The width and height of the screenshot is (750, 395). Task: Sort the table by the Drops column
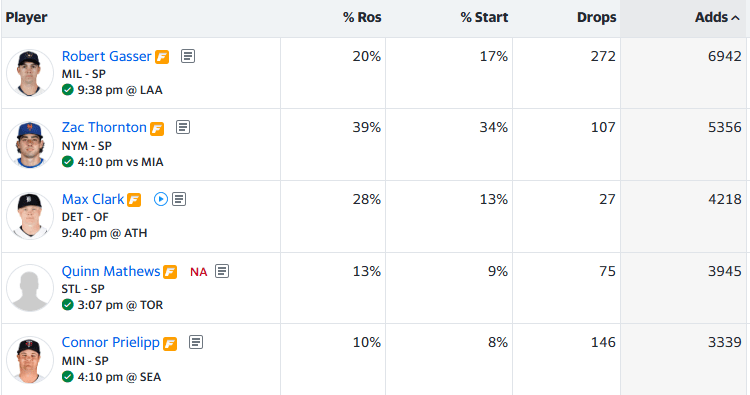coord(596,18)
